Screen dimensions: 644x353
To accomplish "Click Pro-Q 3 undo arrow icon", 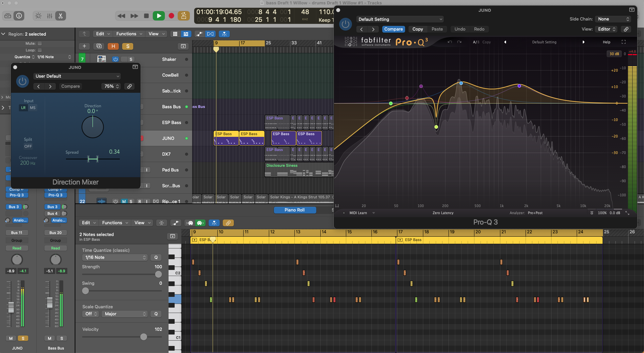I will click(x=450, y=42).
